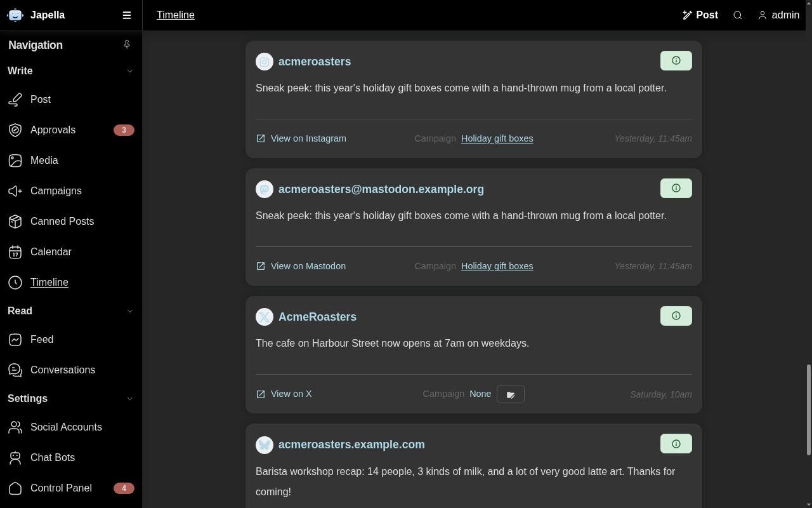
Task: Click the Conversations chat icon
Action: click(16, 370)
